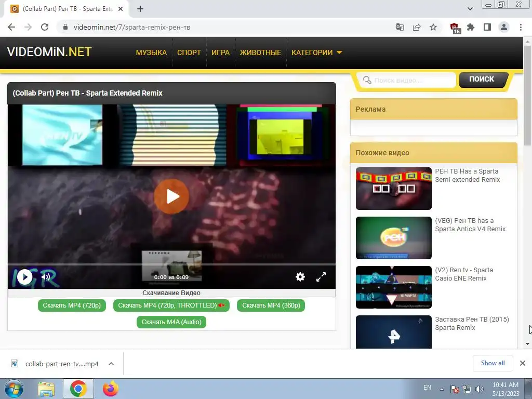Open the ЖИВОТНЫЕ category

coord(261,52)
